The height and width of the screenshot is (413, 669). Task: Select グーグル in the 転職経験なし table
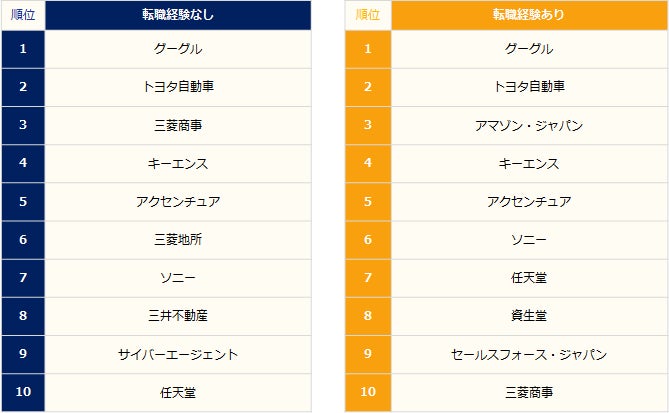(178, 49)
